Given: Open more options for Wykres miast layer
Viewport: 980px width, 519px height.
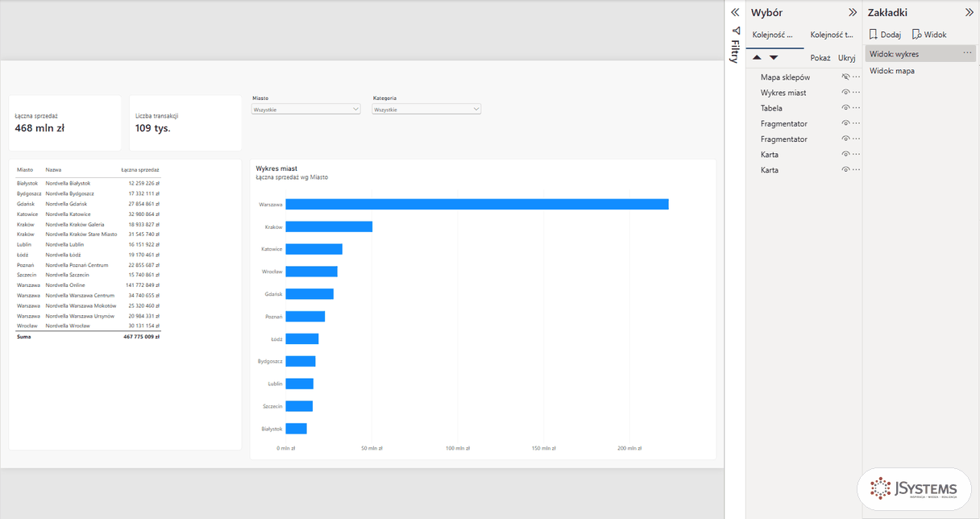Looking at the screenshot, I should [x=857, y=93].
